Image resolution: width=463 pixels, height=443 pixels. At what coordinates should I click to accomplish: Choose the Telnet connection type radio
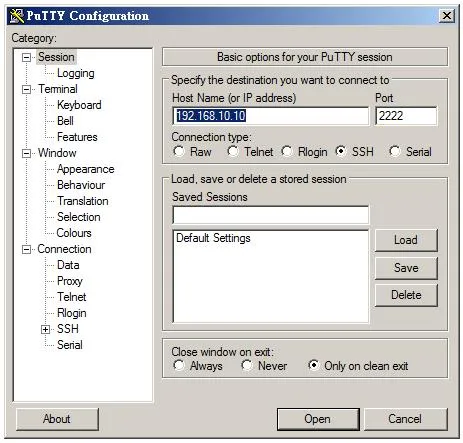233,151
